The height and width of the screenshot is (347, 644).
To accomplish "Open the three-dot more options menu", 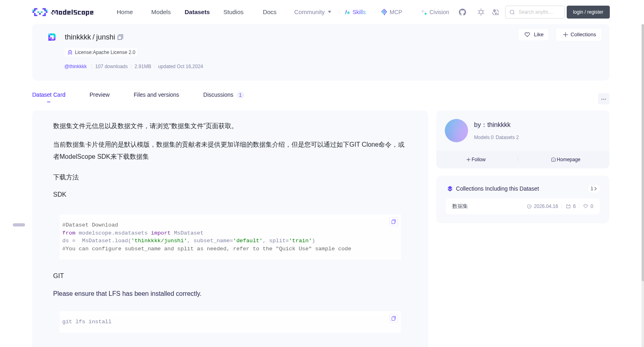I will coord(603,99).
